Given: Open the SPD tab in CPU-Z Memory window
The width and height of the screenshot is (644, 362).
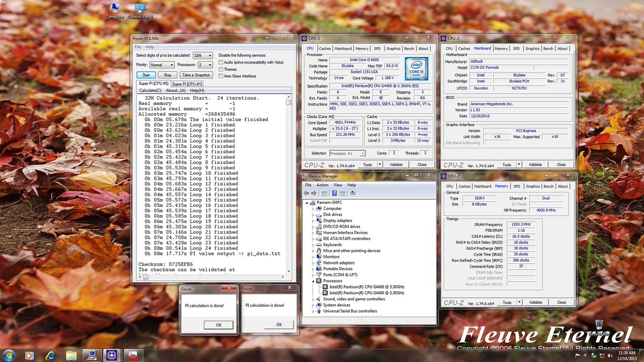Looking at the screenshot, I should coord(517,186).
